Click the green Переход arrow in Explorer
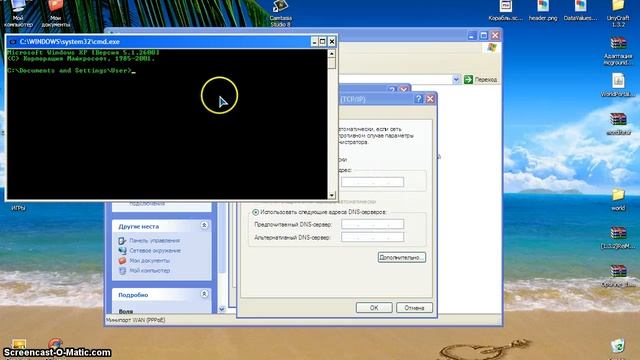The width and height of the screenshot is (640, 360). 468,79
